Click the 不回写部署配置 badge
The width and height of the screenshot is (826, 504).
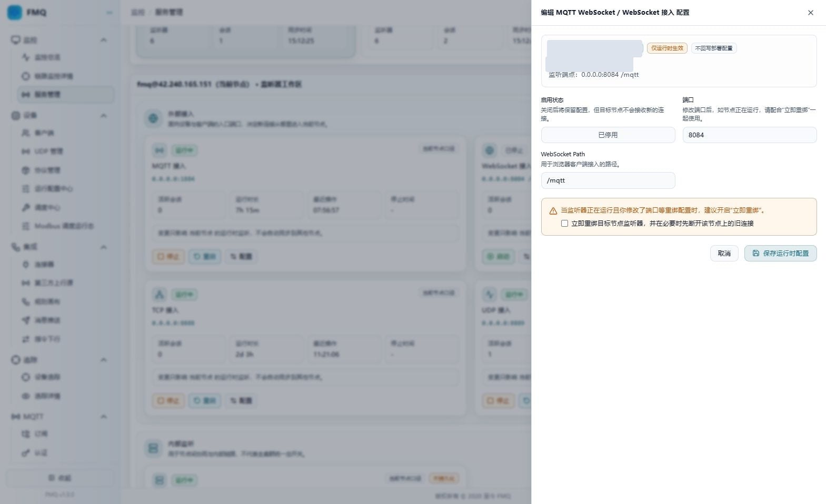click(713, 48)
